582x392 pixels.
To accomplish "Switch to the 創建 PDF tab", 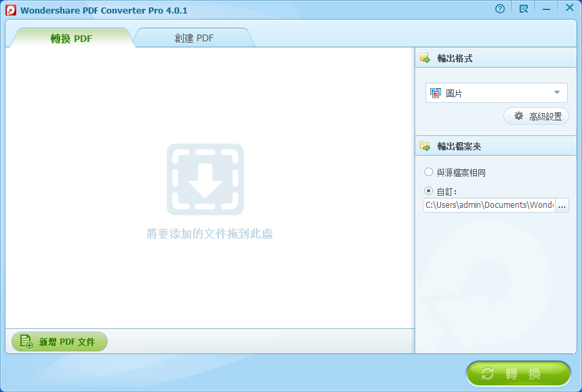I will pos(194,38).
